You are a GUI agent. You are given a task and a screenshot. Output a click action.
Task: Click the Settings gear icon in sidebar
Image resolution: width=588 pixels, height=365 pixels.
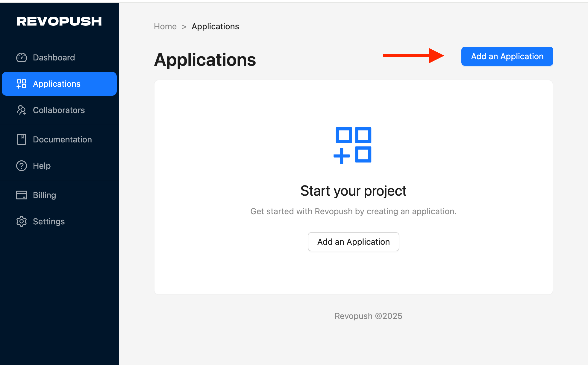21,221
